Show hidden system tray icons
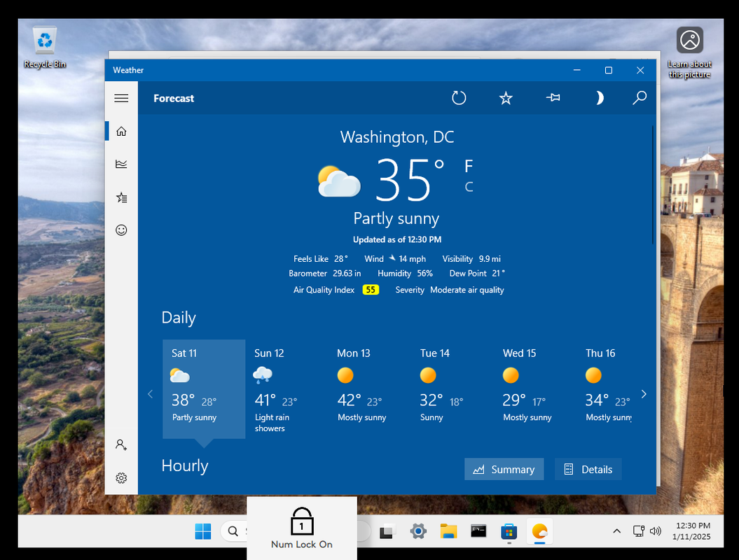The width and height of the screenshot is (739, 560). 616,531
